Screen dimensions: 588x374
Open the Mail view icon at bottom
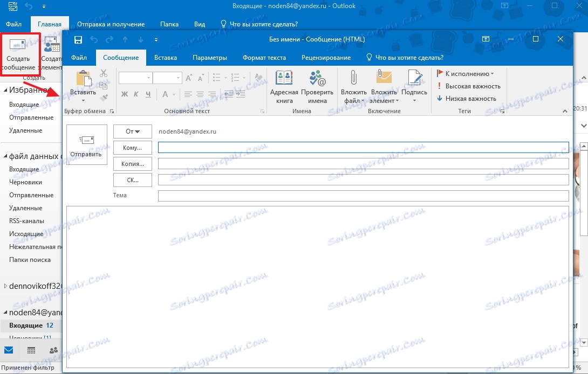click(x=9, y=350)
